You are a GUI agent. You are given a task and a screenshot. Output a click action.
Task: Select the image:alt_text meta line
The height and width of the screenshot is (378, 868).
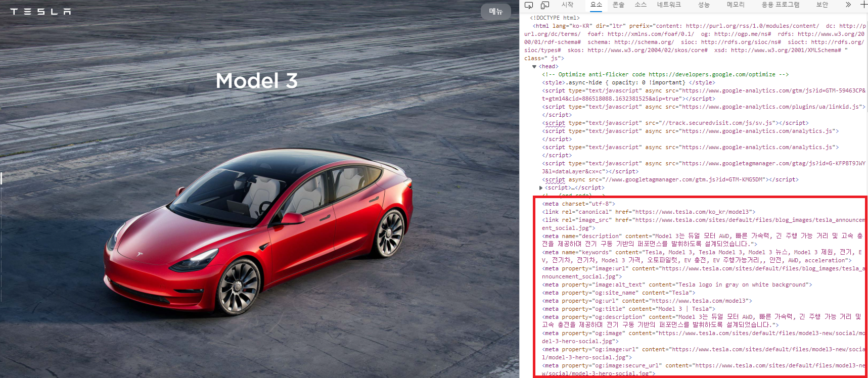[x=677, y=285]
